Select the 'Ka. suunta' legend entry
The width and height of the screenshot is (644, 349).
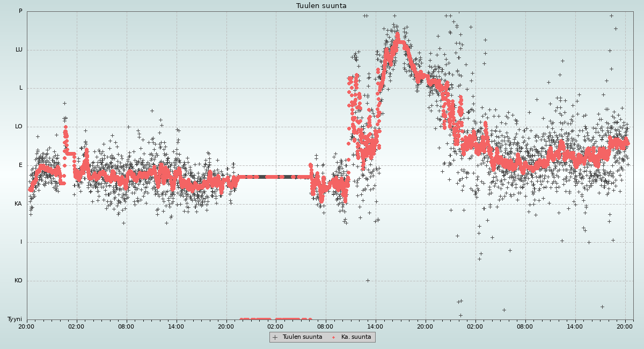click(356, 337)
